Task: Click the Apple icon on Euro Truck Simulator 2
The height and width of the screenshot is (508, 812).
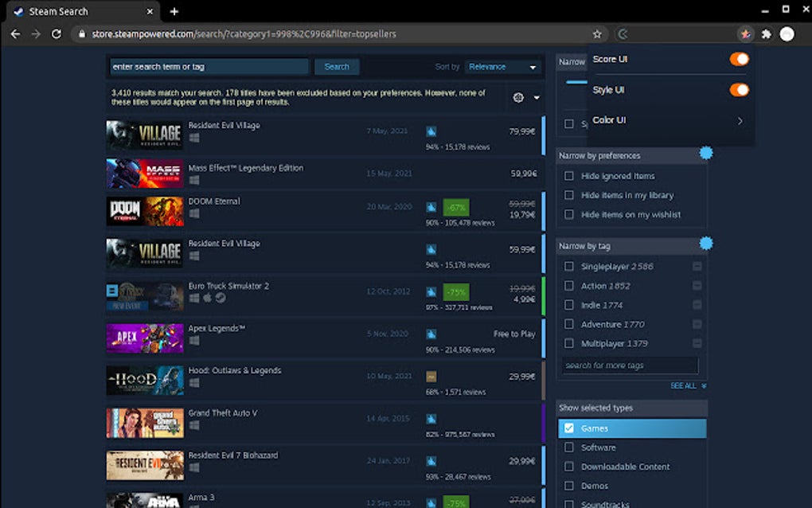Action: tap(207, 299)
